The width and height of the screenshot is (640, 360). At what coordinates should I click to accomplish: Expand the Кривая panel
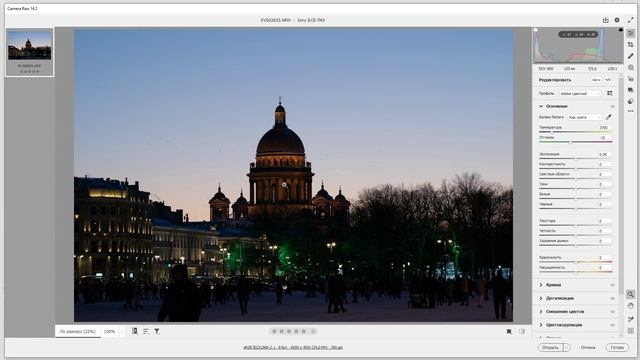click(x=541, y=285)
